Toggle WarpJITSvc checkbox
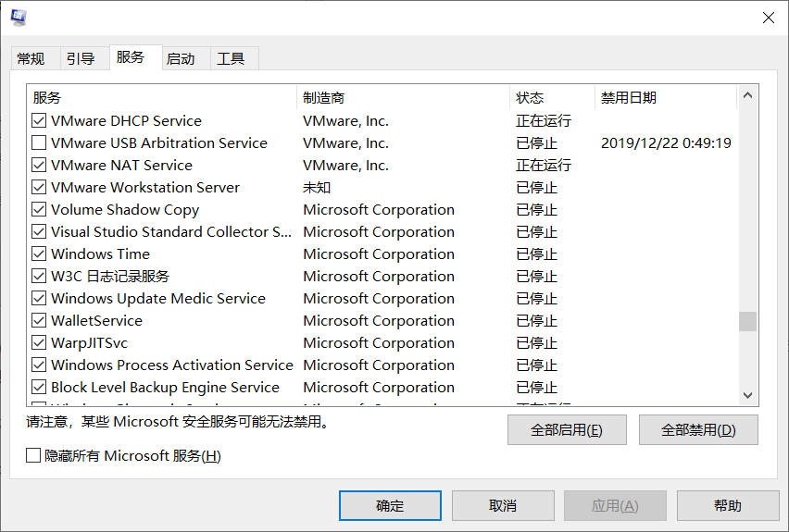This screenshot has height=532, width=789. 39,342
